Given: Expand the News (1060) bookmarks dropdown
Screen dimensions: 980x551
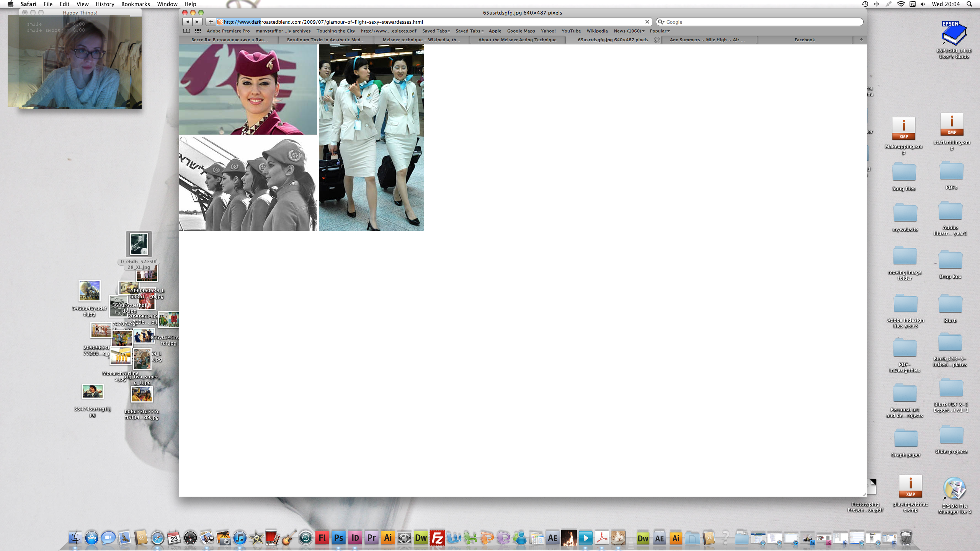Looking at the screenshot, I should tap(629, 31).
